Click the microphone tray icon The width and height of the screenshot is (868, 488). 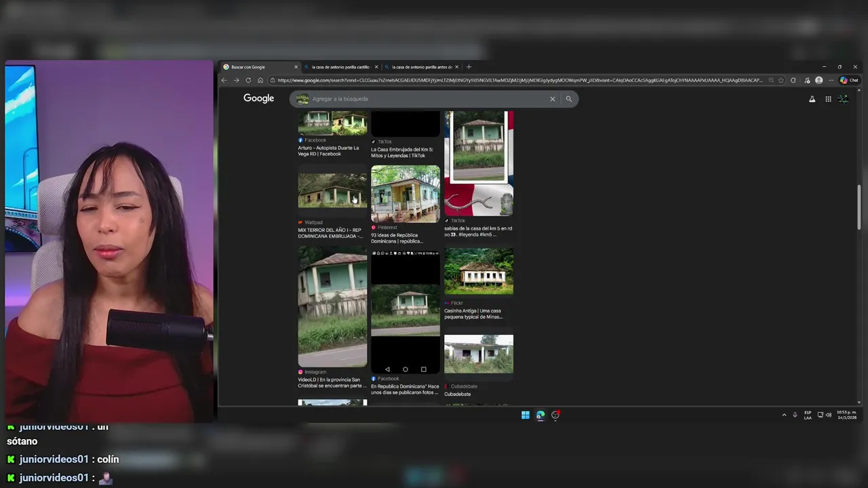click(795, 415)
